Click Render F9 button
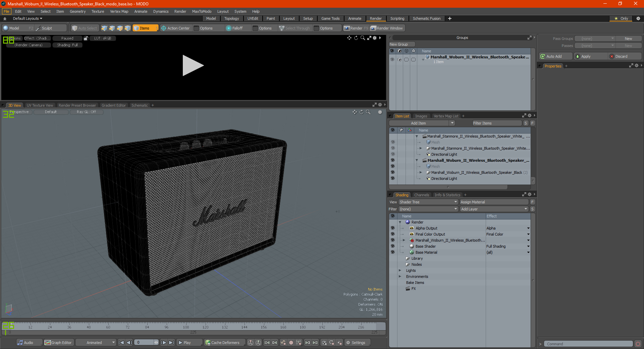Screen dimensions: 644x349 pos(356,28)
